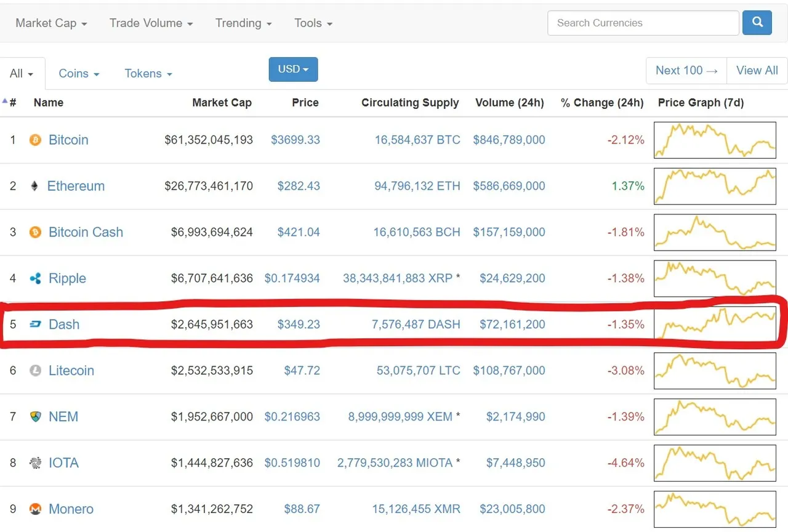The width and height of the screenshot is (788, 532).
Task: Click the View All button
Action: point(757,70)
